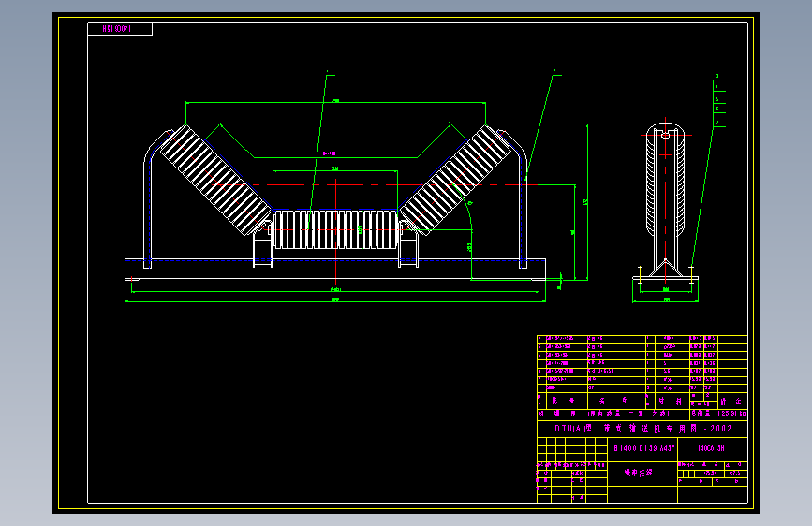Select the right inclined roller in the front view

(455, 180)
